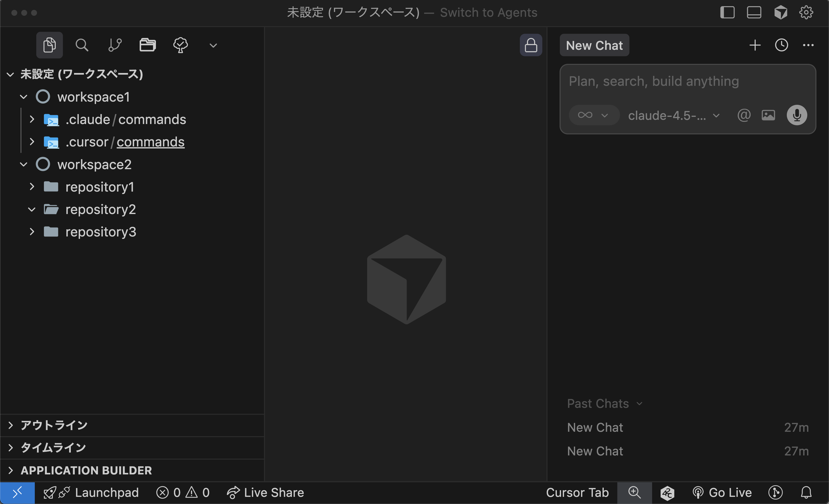The width and height of the screenshot is (829, 504).
Task: Click Switch to Agents link
Action: (489, 13)
